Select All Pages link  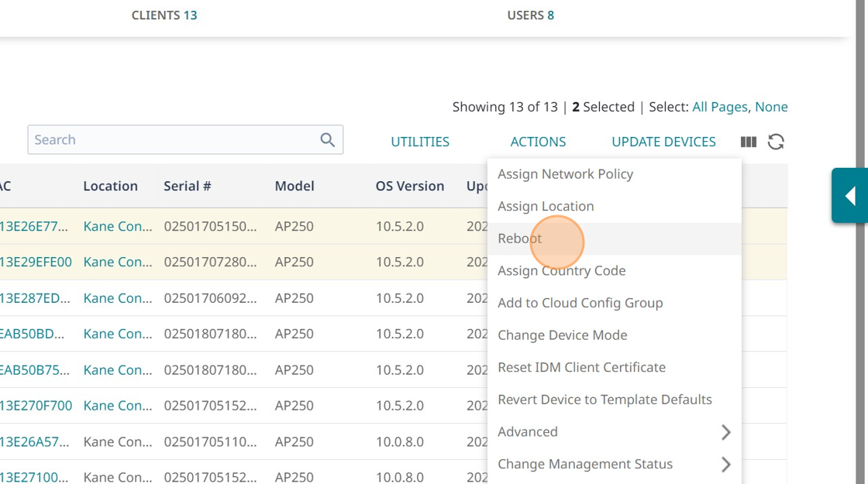click(x=720, y=108)
